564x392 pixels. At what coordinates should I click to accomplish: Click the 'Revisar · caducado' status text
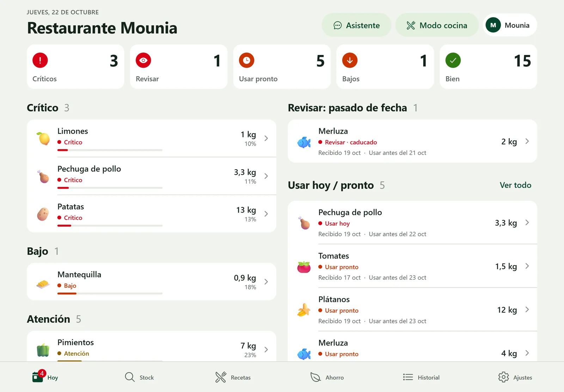pos(351,142)
